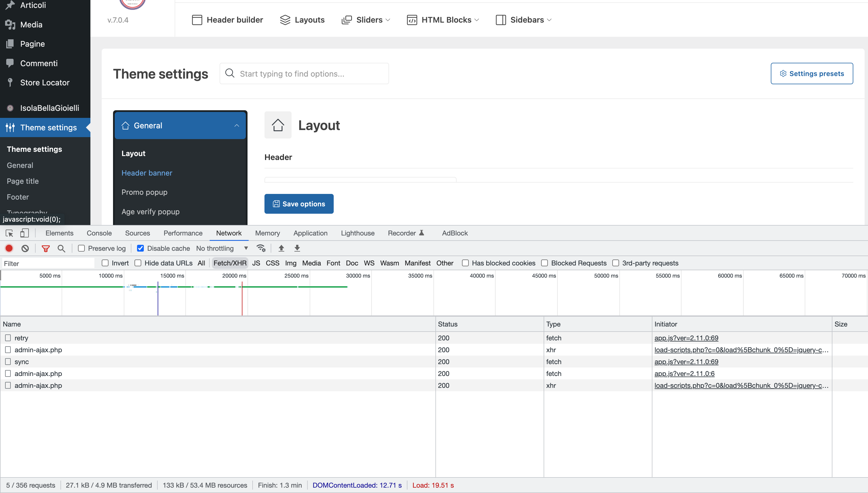Viewport: 868px width, 493px height.
Task: Toggle the network filter funnel icon
Action: (x=46, y=248)
